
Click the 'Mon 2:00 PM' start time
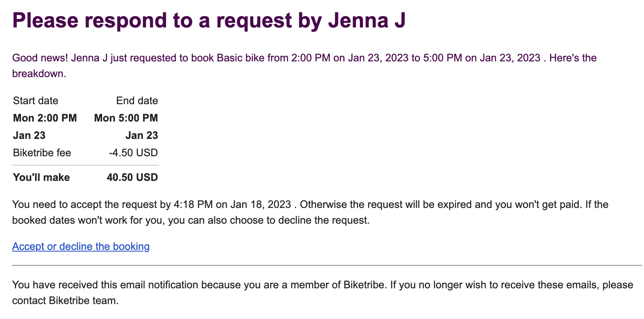pos(45,118)
